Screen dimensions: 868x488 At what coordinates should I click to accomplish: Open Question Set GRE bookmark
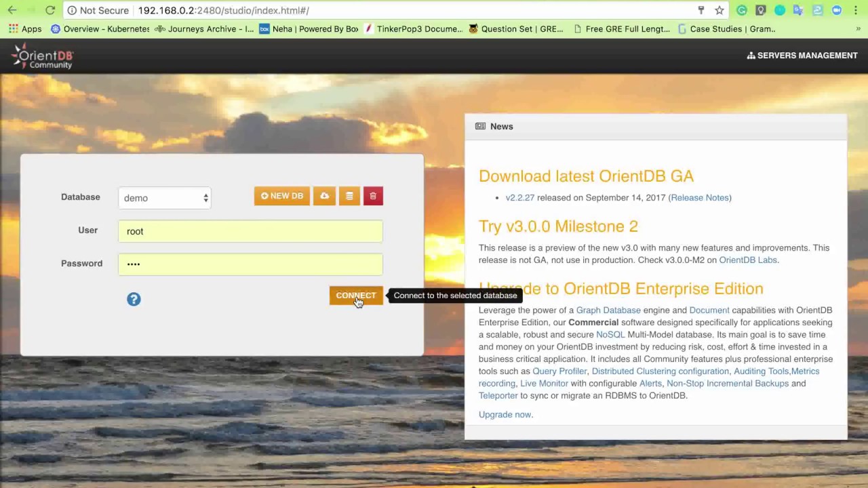pos(516,29)
